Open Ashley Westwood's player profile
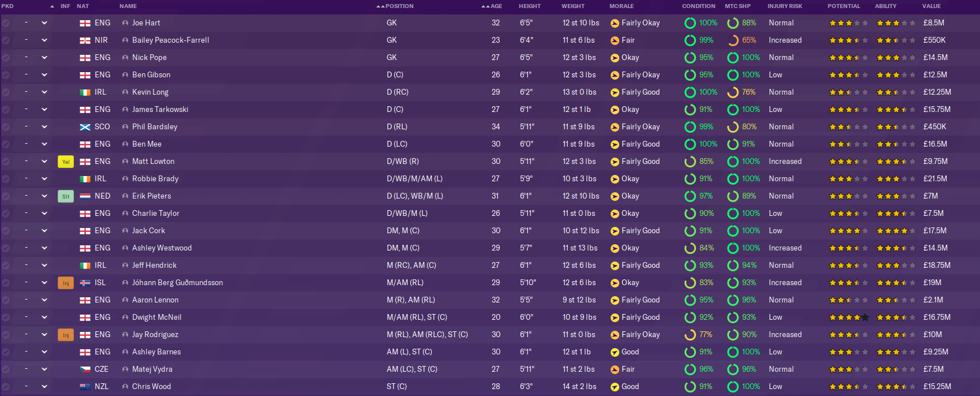980x396 pixels. tap(162, 248)
